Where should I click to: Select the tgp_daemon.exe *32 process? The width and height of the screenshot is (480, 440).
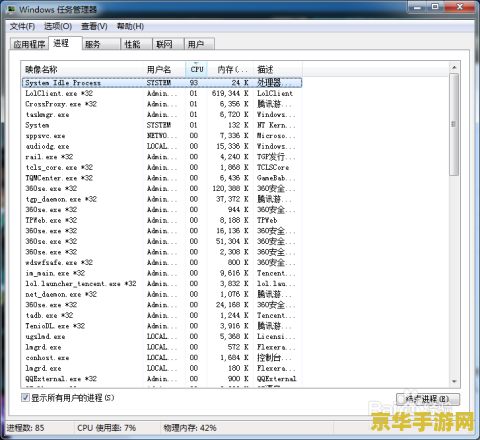(x=162, y=199)
